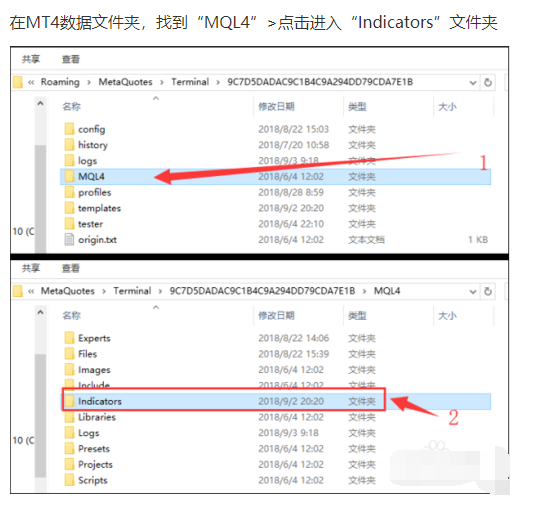Open the 查看 tab in bottom window

click(71, 268)
